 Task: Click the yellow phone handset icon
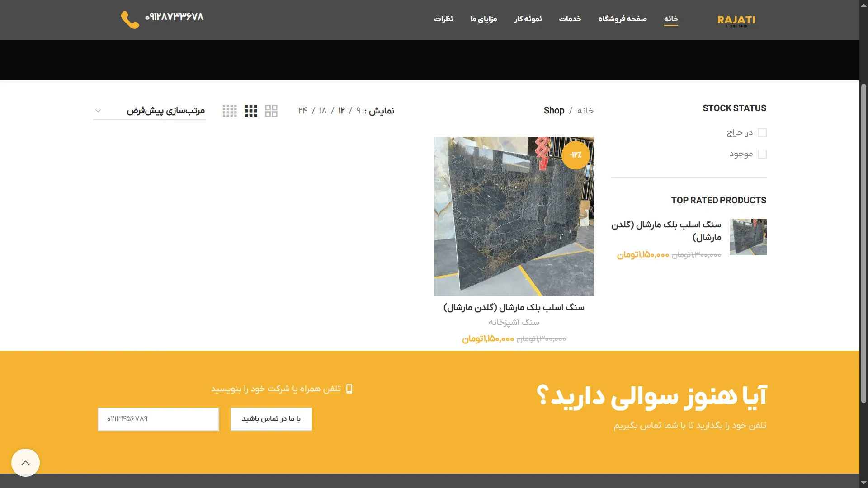[x=130, y=19]
